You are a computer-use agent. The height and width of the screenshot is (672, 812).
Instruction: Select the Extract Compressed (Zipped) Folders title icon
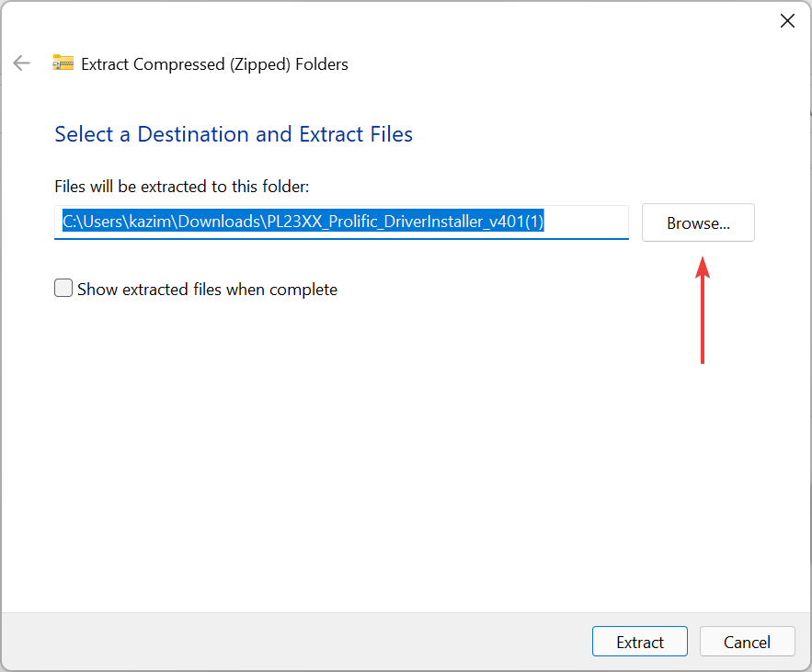(x=63, y=63)
